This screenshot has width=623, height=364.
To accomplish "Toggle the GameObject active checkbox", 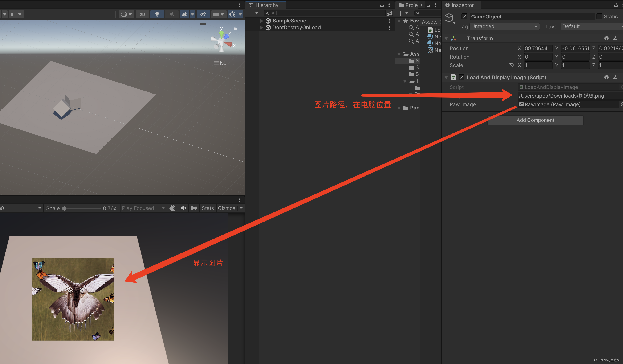I will (465, 16).
